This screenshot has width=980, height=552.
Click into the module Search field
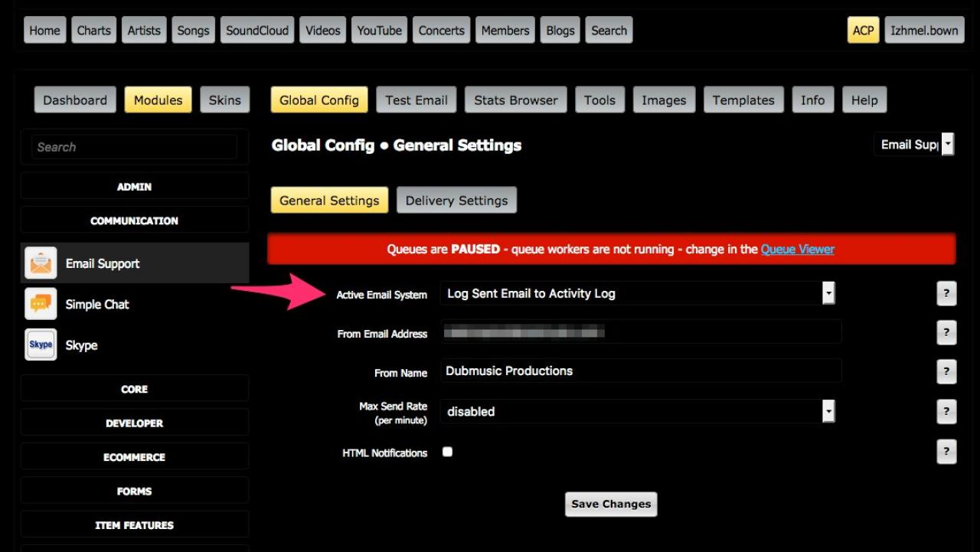(135, 147)
